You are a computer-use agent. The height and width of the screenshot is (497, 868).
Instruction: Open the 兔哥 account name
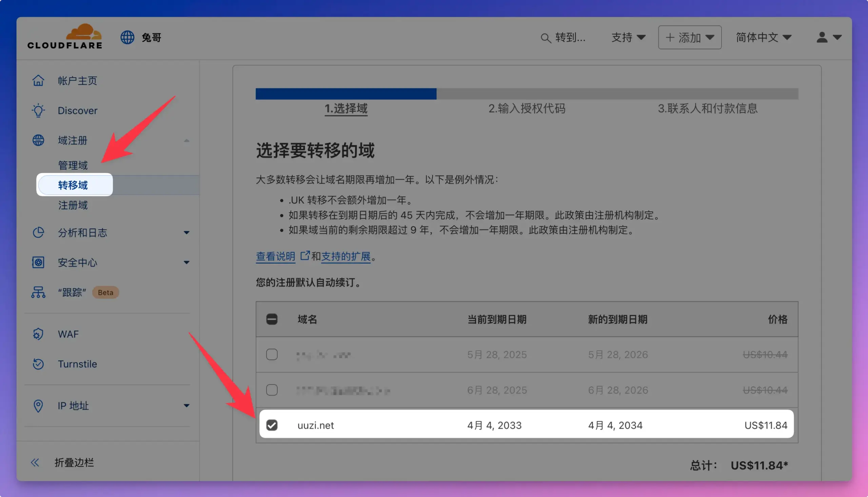pyautogui.click(x=152, y=37)
